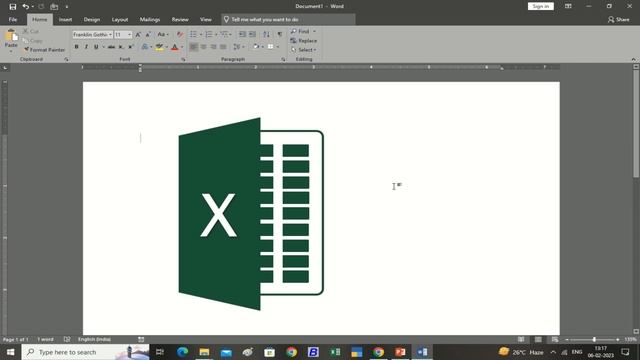Image resolution: width=640 pixels, height=360 pixels.
Task: Switch to the Review tab
Action: click(x=180, y=20)
